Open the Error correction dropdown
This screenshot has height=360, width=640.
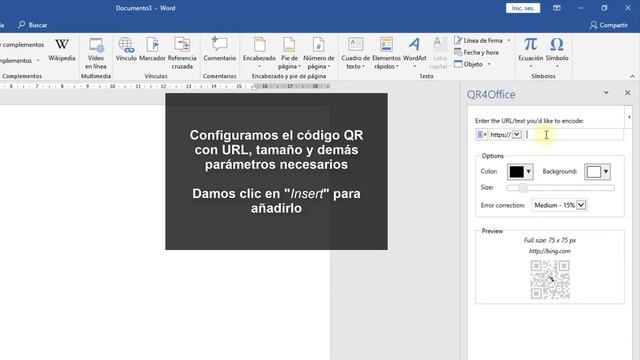(559, 205)
